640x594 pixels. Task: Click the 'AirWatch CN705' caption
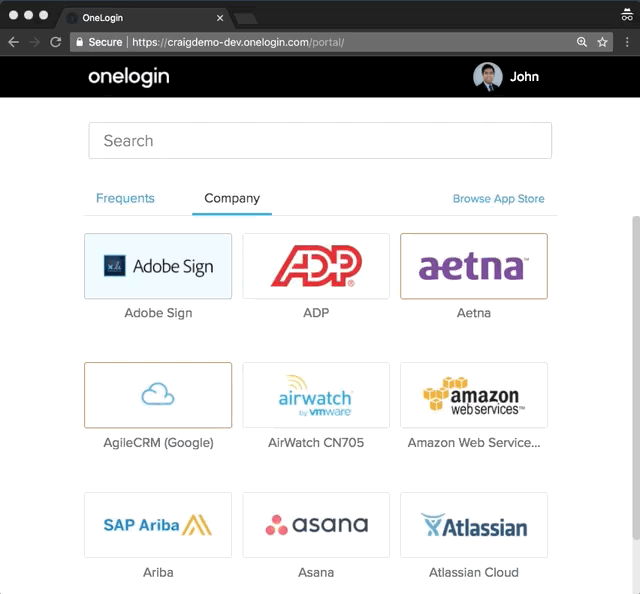(x=316, y=443)
